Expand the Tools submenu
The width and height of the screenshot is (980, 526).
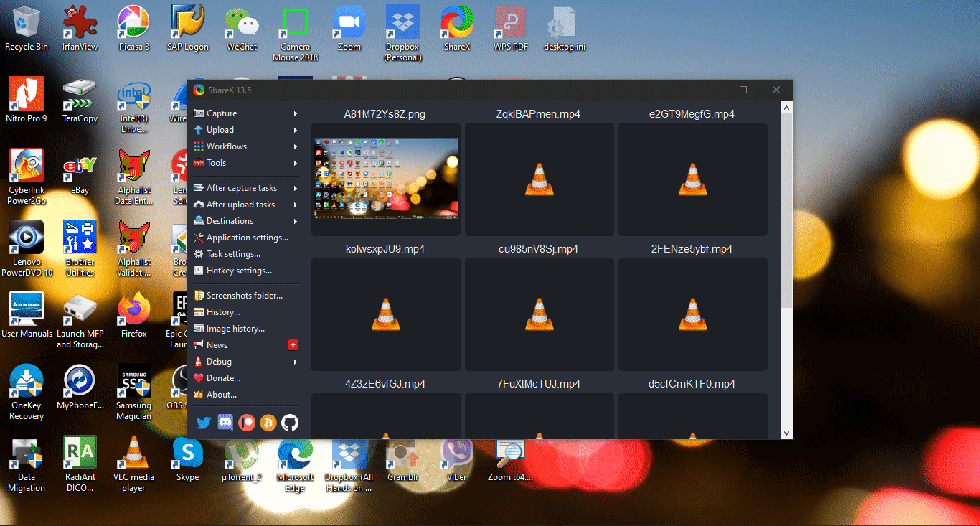(245, 163)
